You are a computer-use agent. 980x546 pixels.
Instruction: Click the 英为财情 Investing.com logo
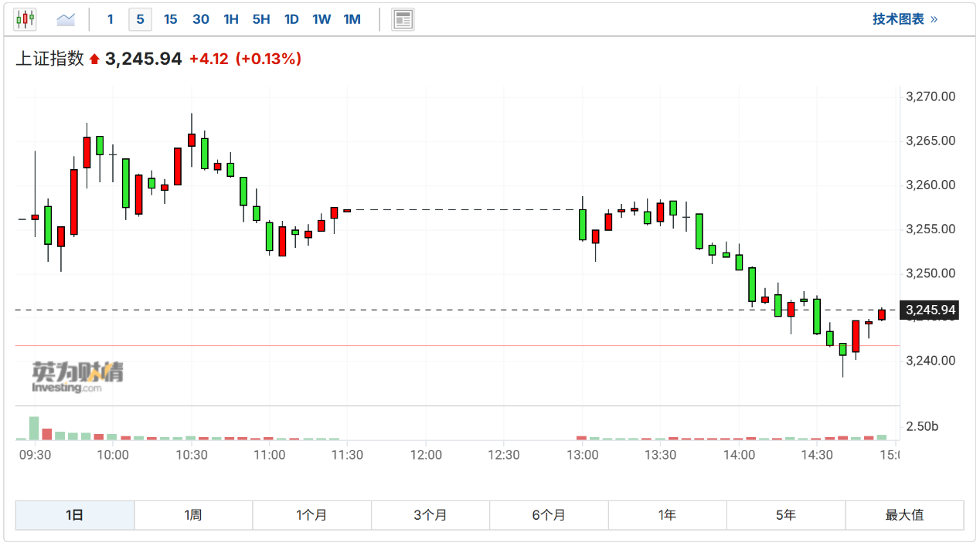point(77,377)
